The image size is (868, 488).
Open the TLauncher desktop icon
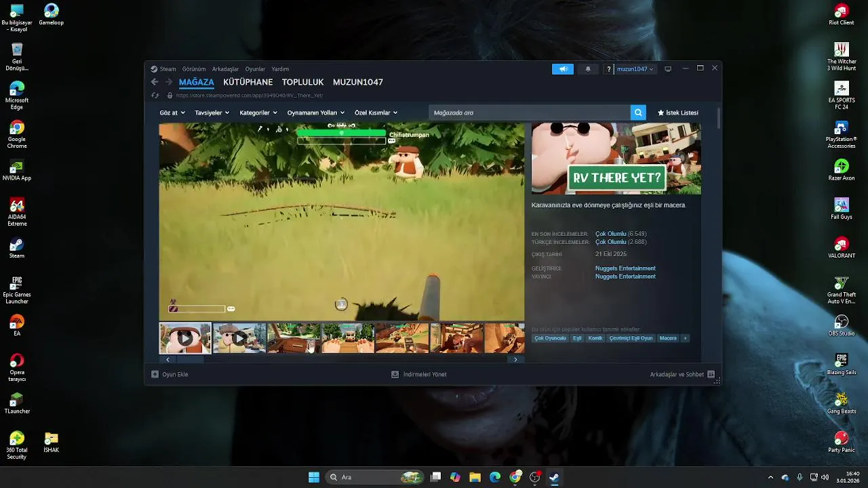click(x=17, y=403)
